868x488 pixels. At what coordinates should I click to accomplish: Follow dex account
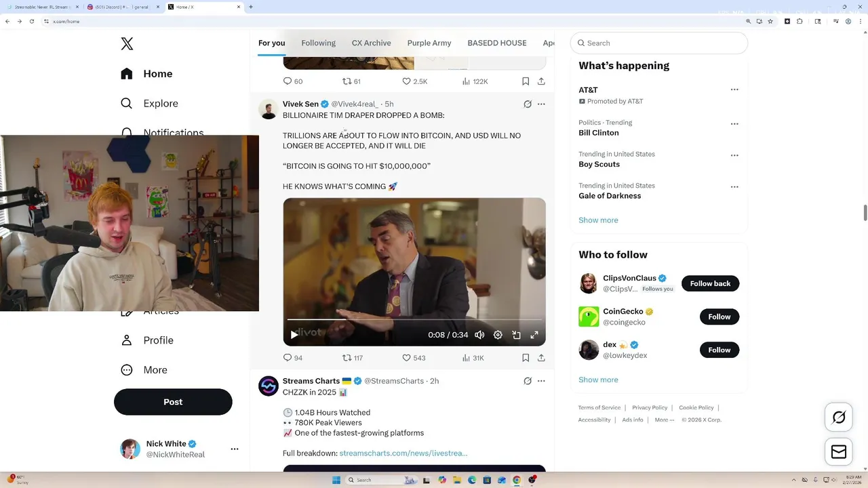point(719,350)
